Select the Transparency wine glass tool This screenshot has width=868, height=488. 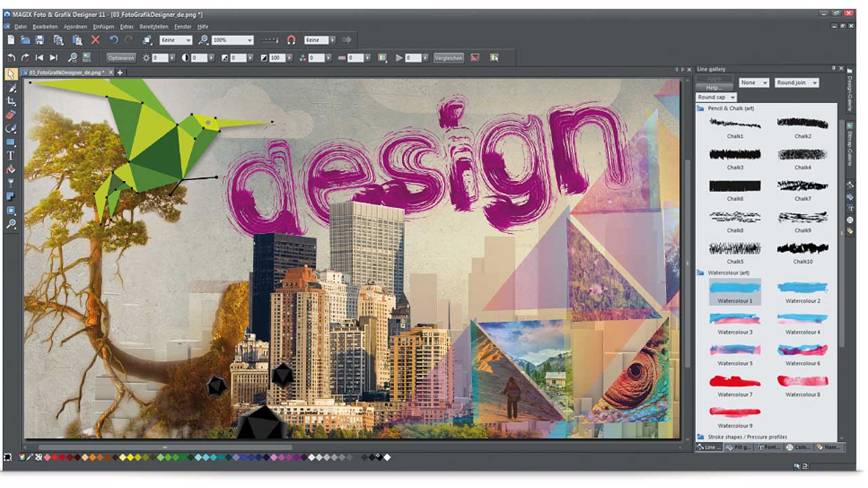[11, 182]
